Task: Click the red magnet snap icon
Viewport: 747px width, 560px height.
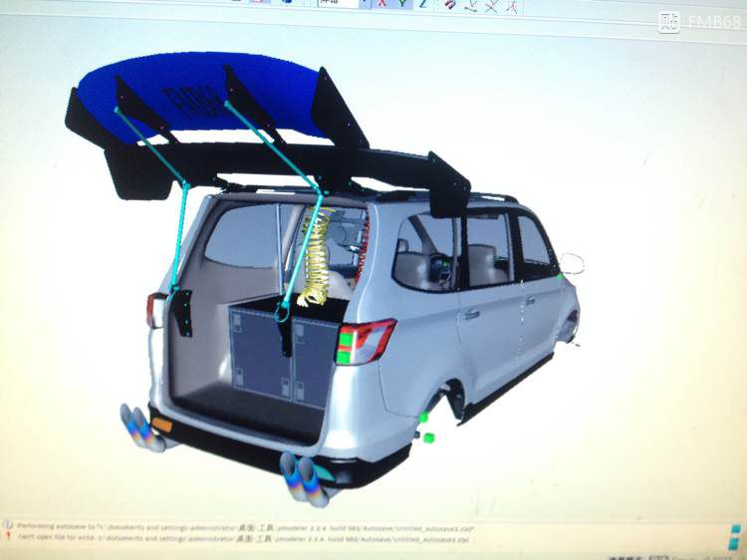Action: click(450, 5)
